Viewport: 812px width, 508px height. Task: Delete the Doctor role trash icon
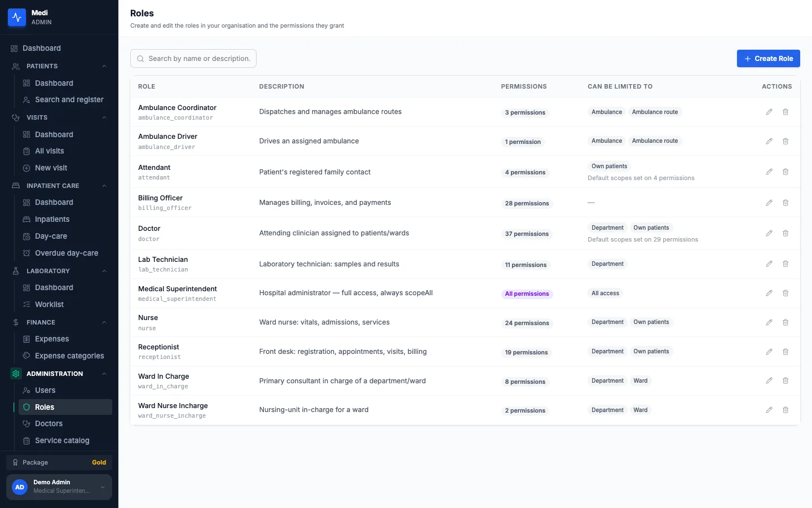click(x=785, y=233)
